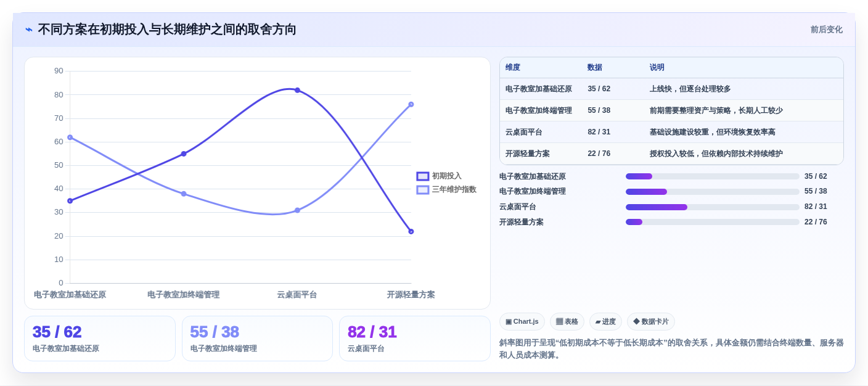868x386 pixels.
Task: Click x-axis label 电子教室加终端管理
Action: (x=184, y=295)
